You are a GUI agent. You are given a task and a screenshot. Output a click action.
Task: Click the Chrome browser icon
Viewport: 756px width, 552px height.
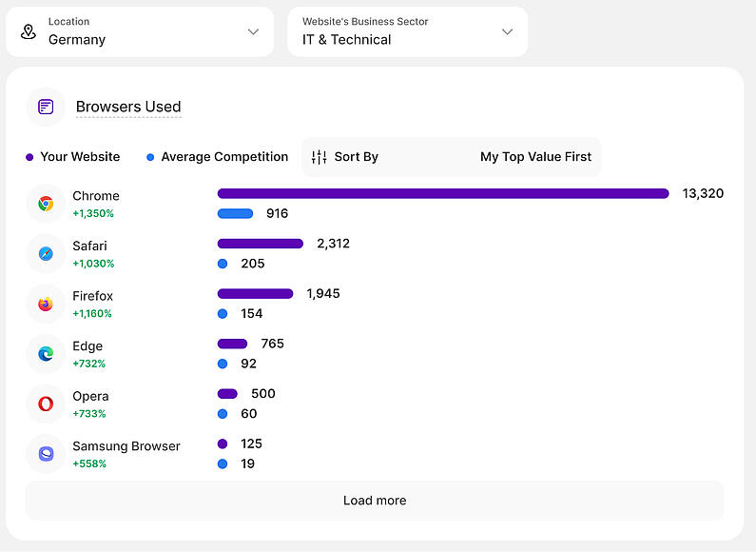coord(46,204)
